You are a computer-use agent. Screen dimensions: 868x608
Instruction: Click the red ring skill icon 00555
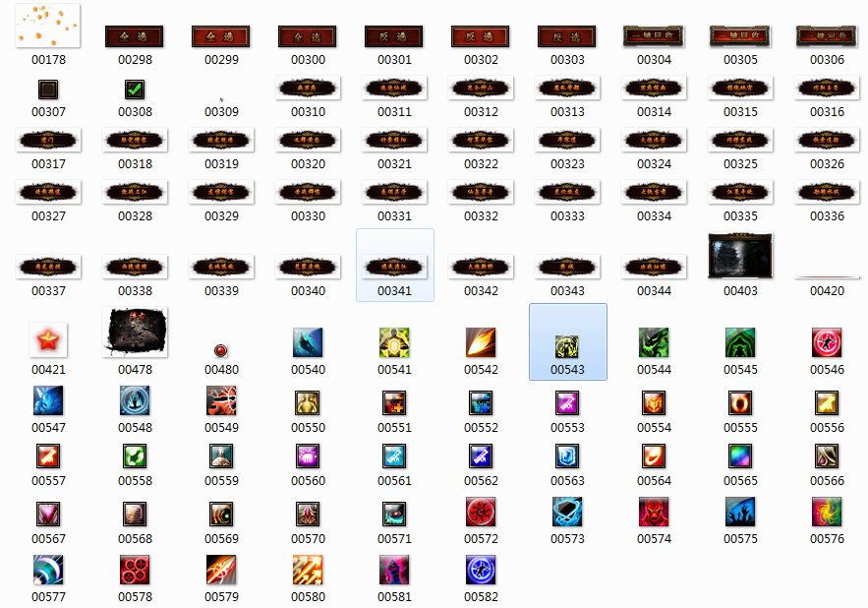pos(740,402)
